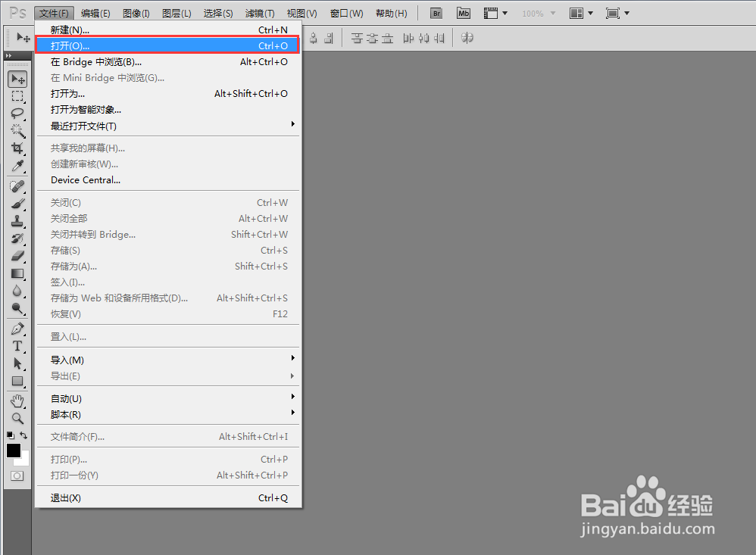Expand the 导入(M) submenu

pyautogui.click(x=167, y=360)
